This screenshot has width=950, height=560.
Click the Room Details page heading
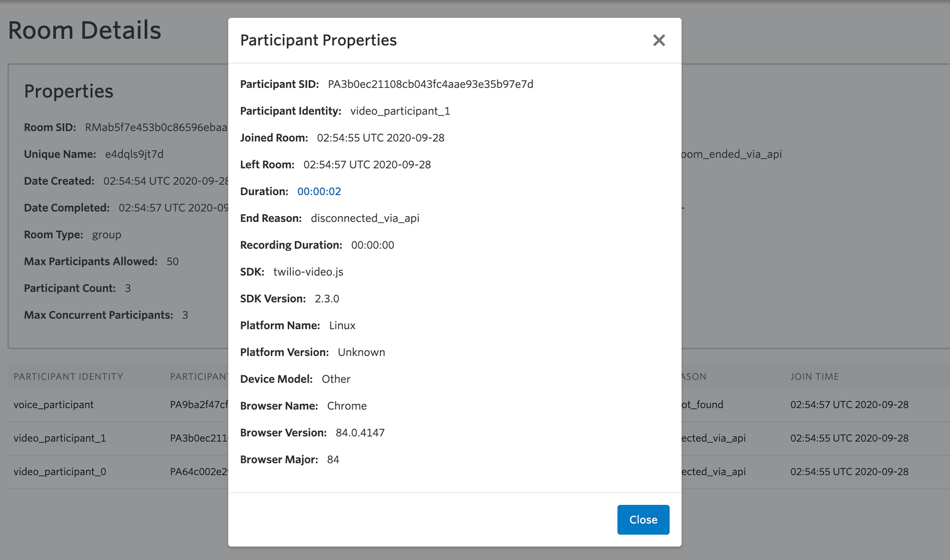coord(84,30)
